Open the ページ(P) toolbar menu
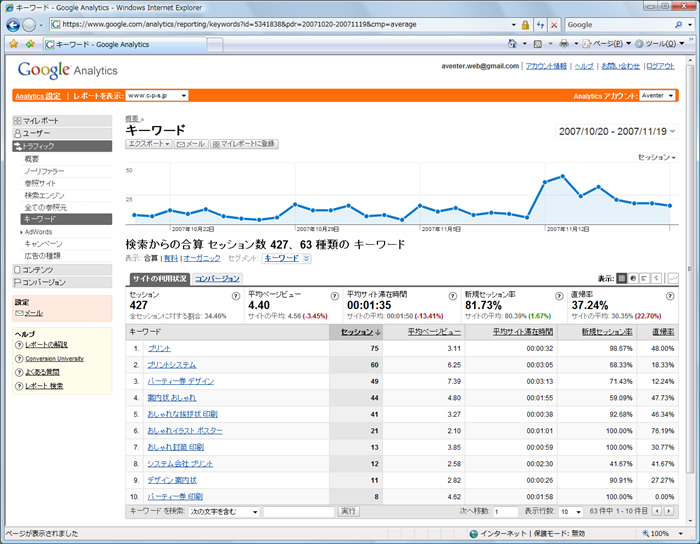Image resolution: width=700 pixels, height=544 pixels. point(607,43)
